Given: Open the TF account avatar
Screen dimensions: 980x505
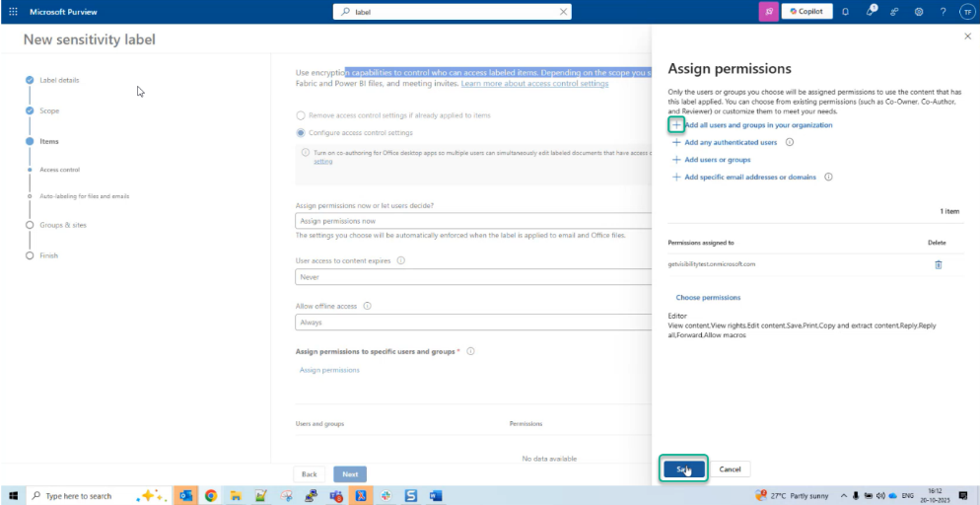Looking at the screenshot, I should tap(966, 12).
